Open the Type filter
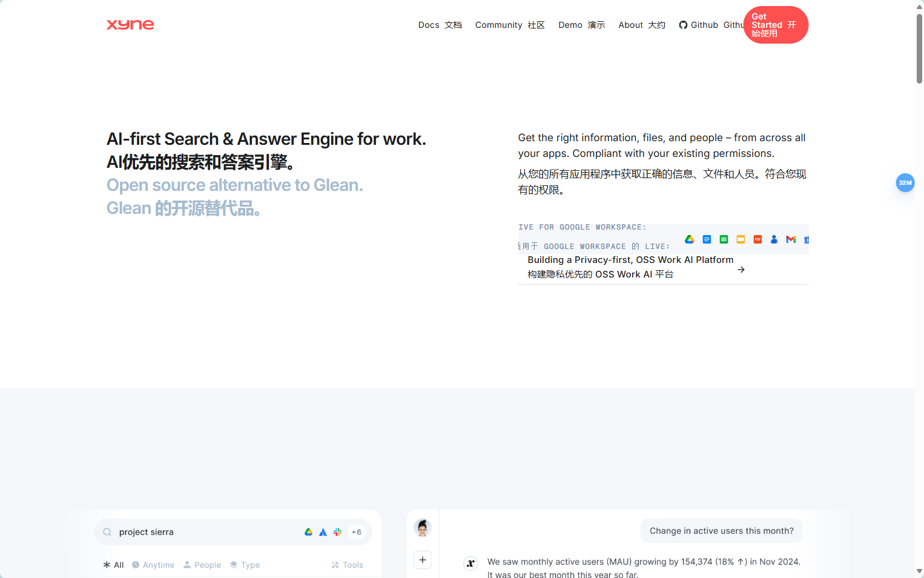The image size is (924, 578). pos(245,565)
